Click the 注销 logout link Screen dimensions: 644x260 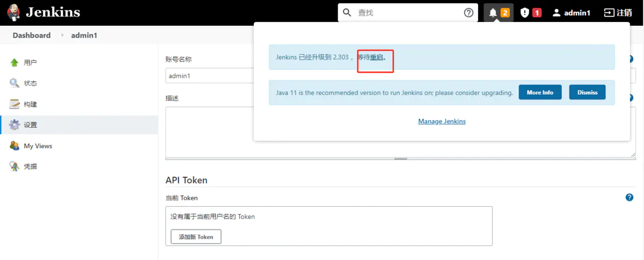pos(617,13)
